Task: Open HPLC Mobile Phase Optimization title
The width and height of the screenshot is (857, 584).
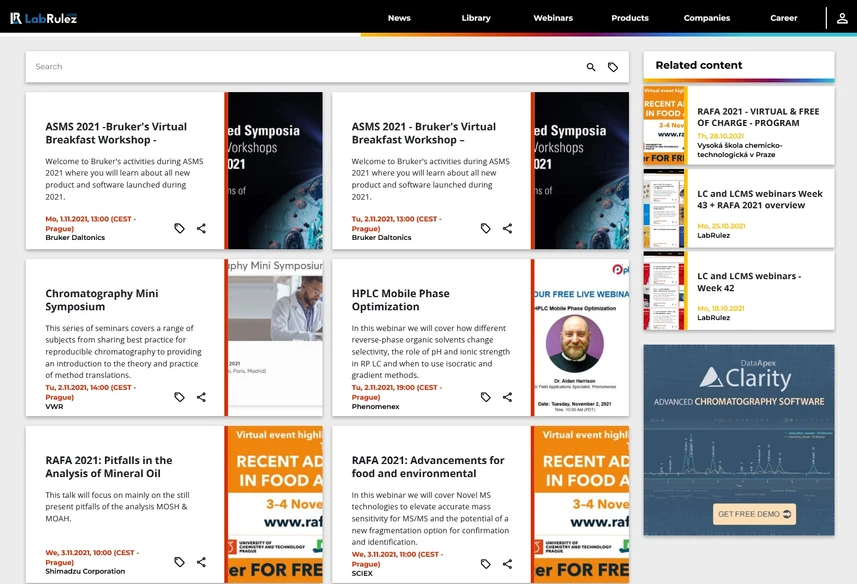Action: point(401,300)
